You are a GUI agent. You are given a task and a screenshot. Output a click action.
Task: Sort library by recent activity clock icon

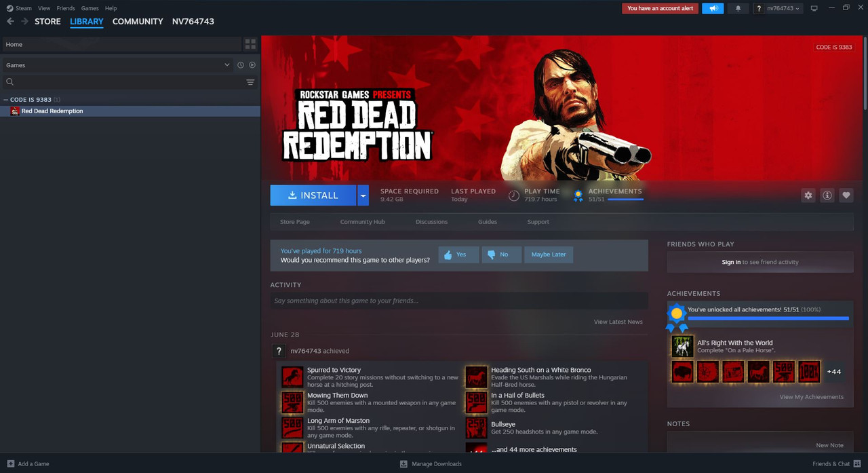pyautogui.click(x=240, y=65)
